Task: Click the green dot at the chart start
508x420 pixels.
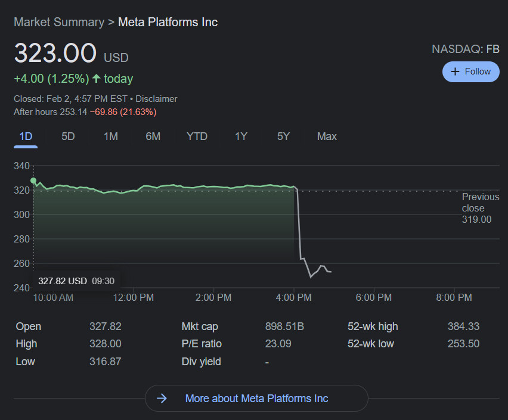Action: pyautogui.click(x=33, y=181)
